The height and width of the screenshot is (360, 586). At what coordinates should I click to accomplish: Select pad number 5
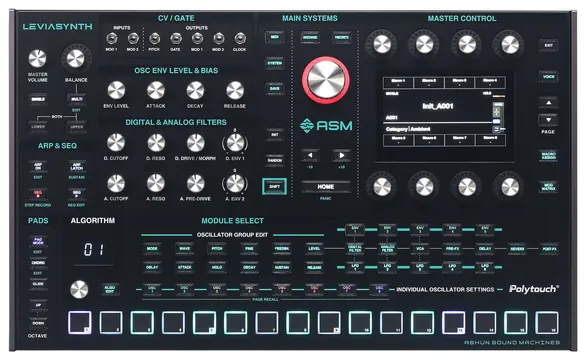point(204,322)
